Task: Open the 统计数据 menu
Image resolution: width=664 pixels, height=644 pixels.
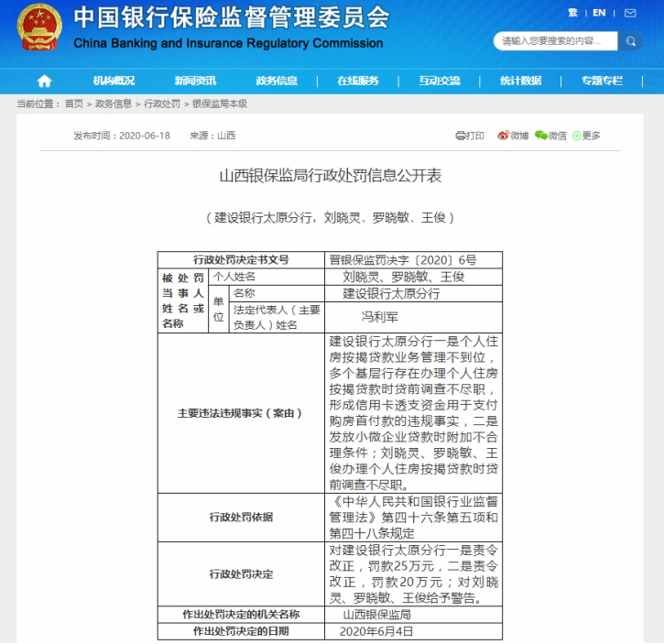Action: [520, 81]
